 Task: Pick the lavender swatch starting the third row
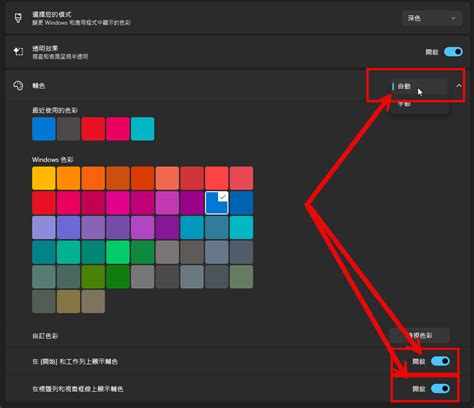coord(44,227)
